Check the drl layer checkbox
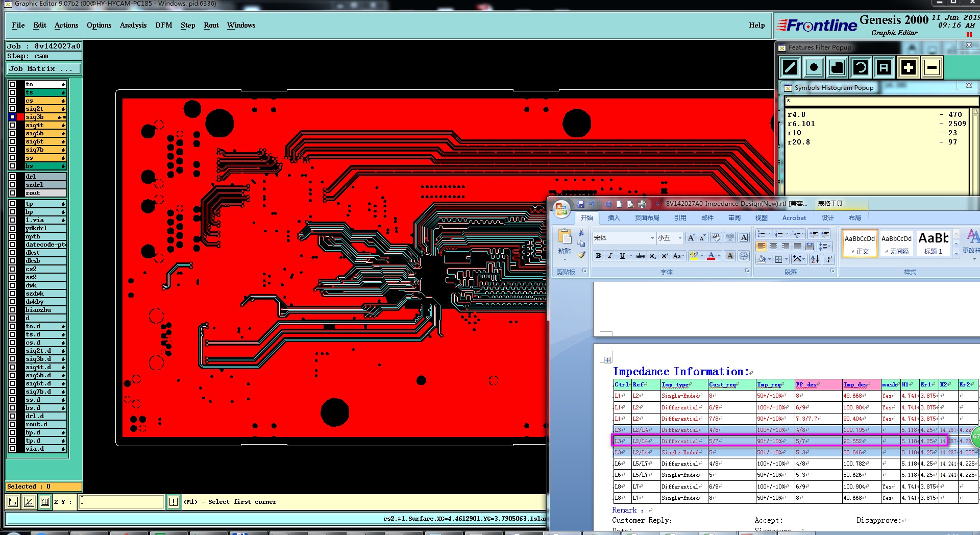This screenshot has height=535, width=980. tap(12, 177)
